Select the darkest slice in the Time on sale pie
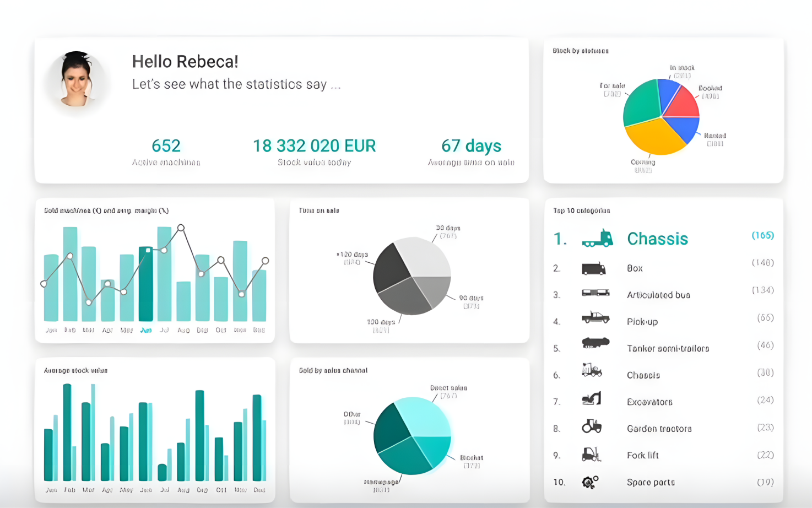Image resolution: width=812 pixels, height=508 pixels. click(391, 267)
